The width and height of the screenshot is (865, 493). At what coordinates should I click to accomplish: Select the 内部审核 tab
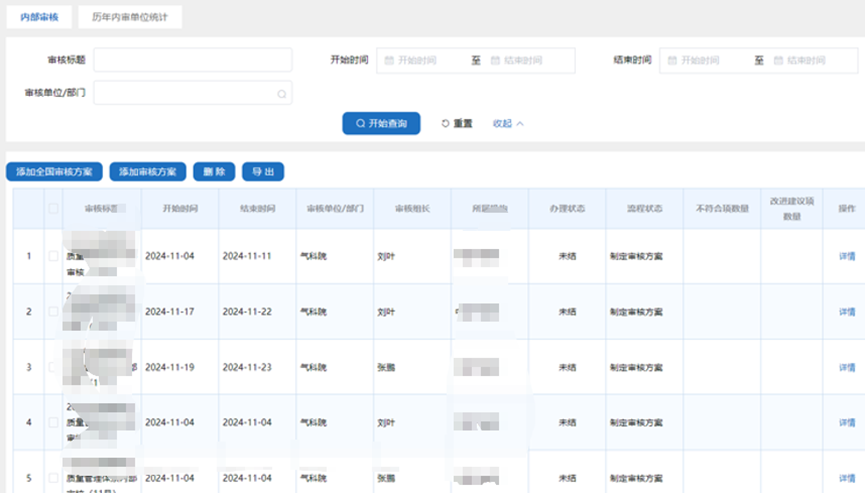coord(40,17)
